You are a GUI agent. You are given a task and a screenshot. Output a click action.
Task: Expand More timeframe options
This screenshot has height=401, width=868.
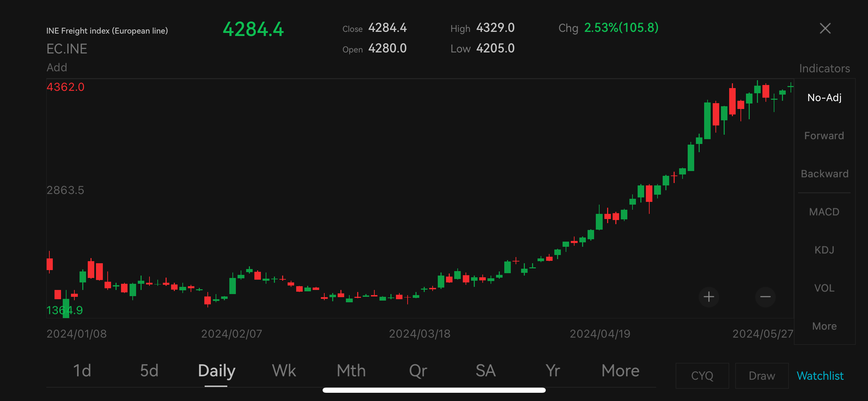click(x=620, y=371)
